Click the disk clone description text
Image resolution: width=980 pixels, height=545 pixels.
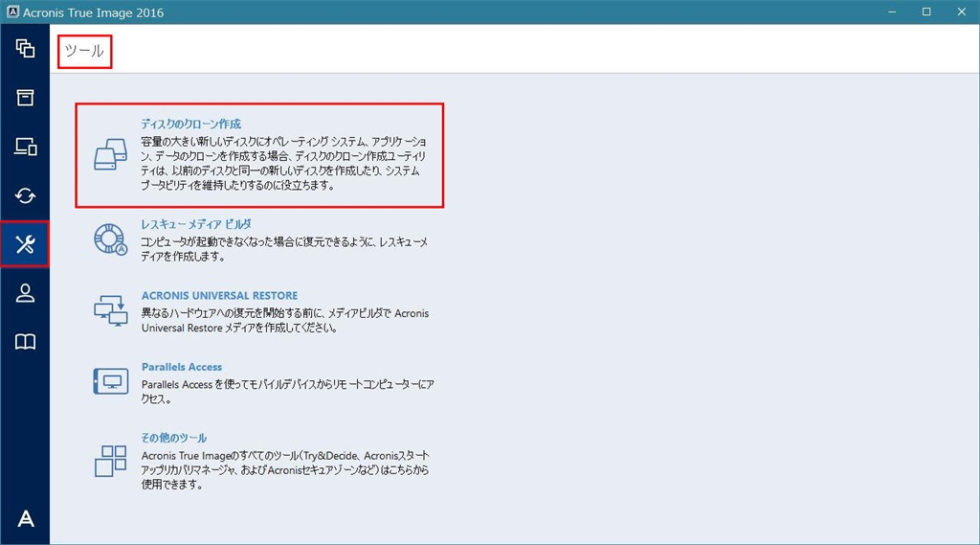[283, 164]
